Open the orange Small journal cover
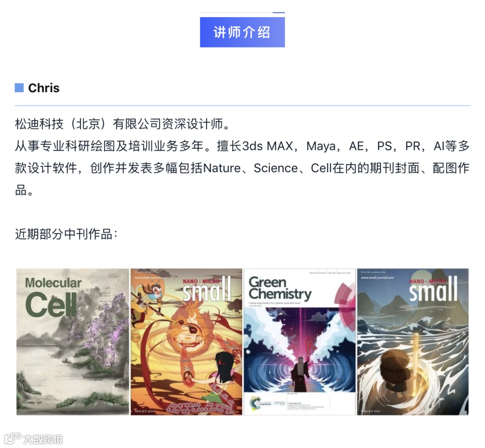Screen dimensions: 485x448 click(x=186, y=342)
